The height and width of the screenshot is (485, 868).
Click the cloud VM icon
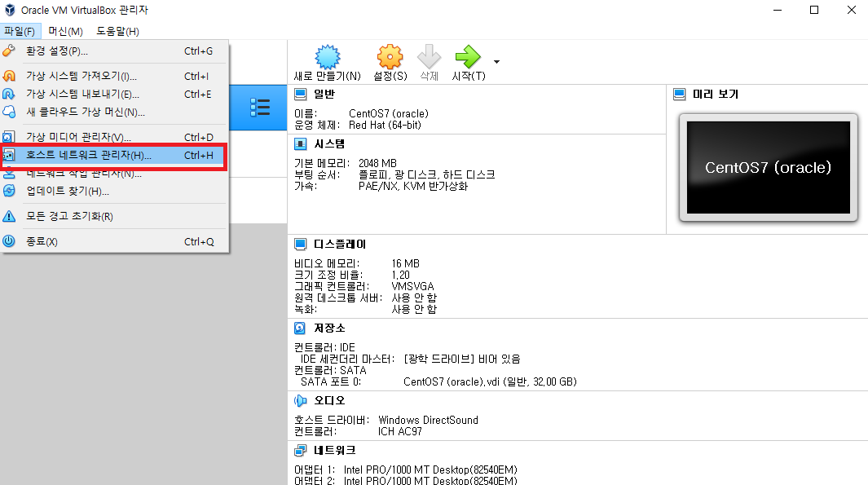coord(9,112)
